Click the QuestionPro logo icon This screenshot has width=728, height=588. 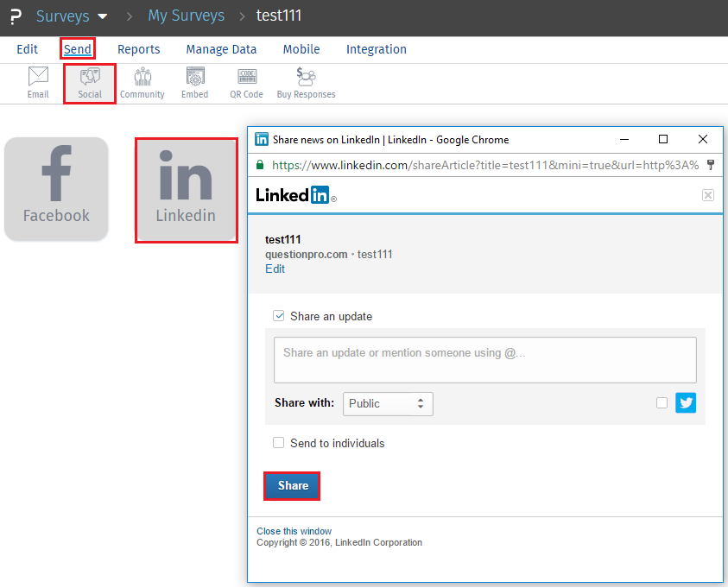[16, 16]
